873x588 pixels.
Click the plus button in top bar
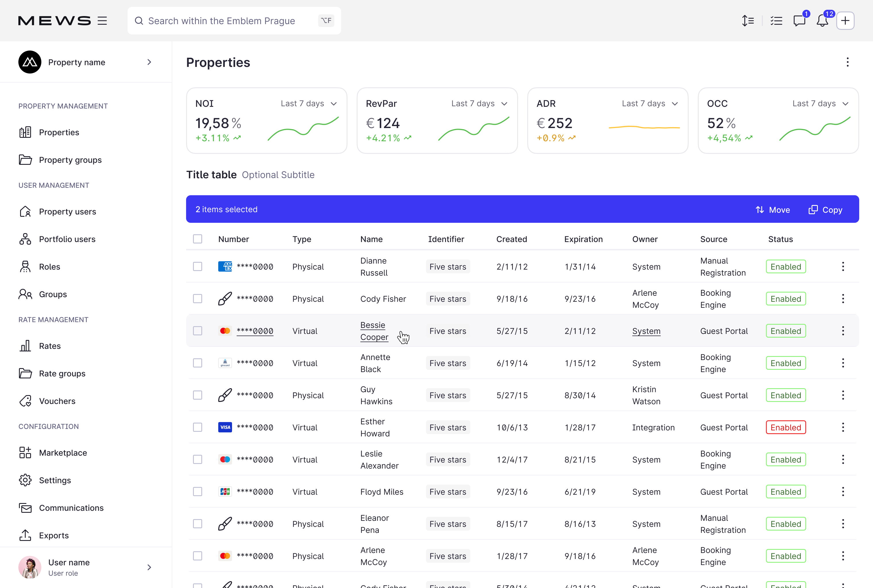[x=845, y=21]
